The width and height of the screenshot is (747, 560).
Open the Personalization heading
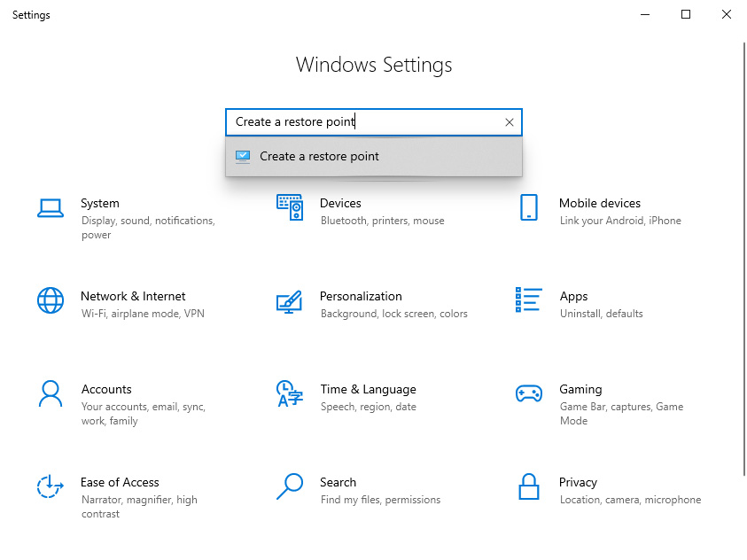(361, 296)
